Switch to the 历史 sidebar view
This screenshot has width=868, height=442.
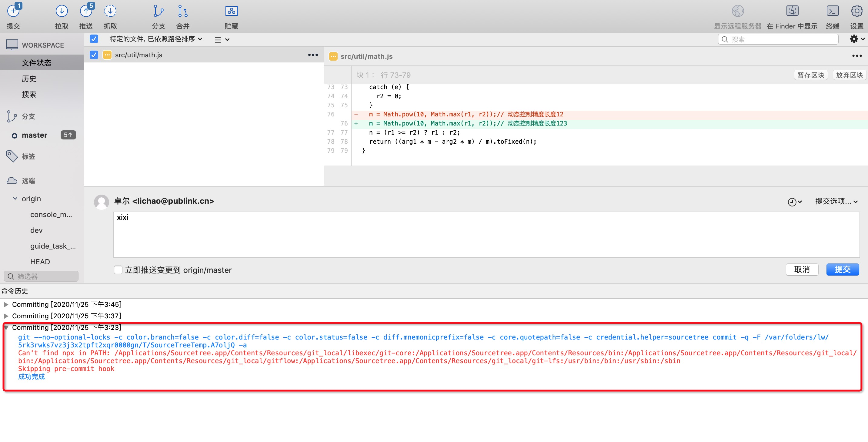29,78
